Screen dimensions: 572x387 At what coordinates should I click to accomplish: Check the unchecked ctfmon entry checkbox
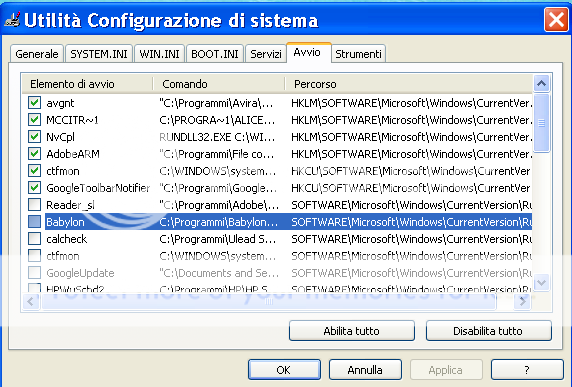[34, 256]
